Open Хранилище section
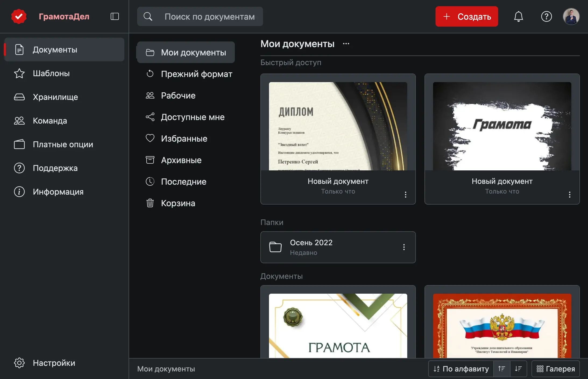Screen dimensions: 588x379 click(65, 97)
